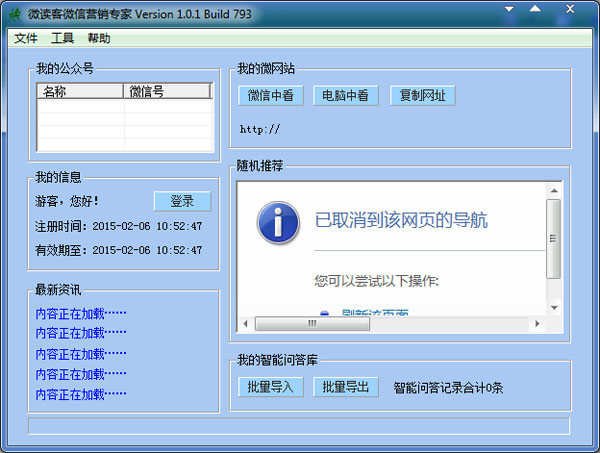Click the 已取消到该网页的导航 heading
600x453 pixels.
[x=401, y=220]
